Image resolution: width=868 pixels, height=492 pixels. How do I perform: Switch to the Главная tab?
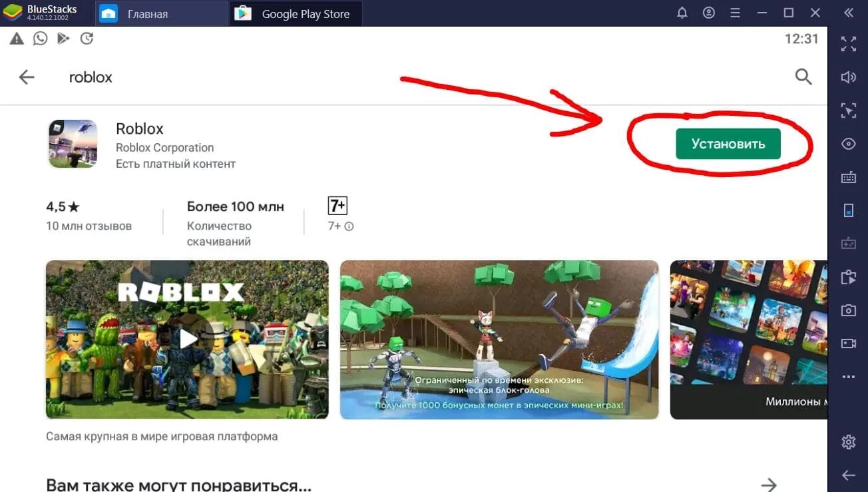pos(163,13)
